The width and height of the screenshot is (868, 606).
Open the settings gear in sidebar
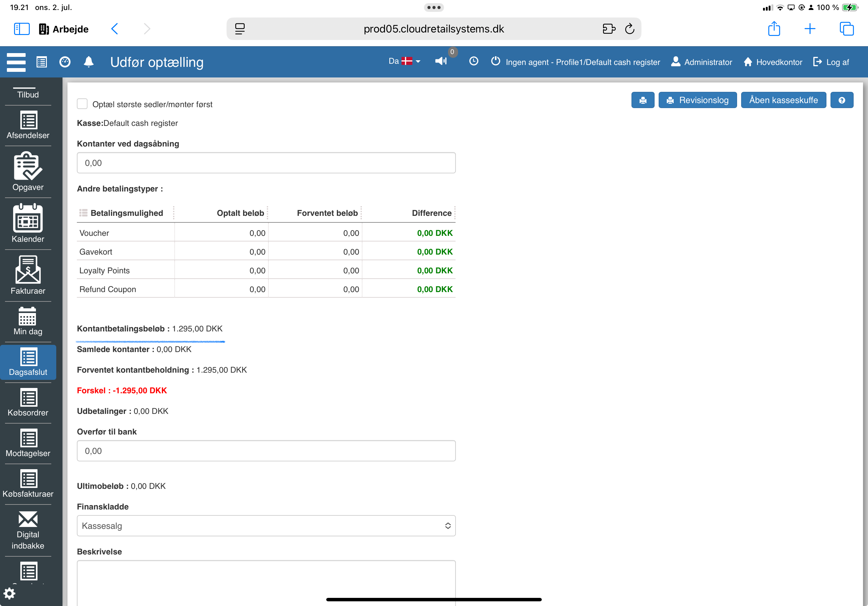coord(9,594)
